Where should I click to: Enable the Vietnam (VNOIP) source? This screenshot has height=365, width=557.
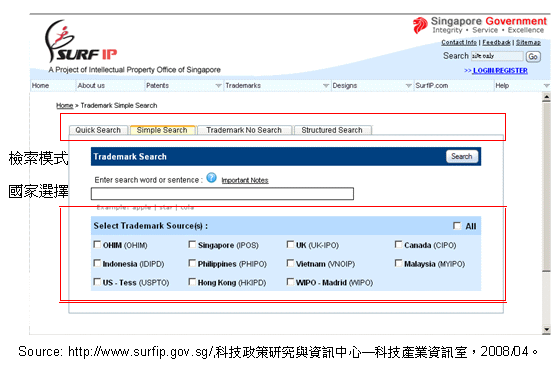[x=290, y=263]
